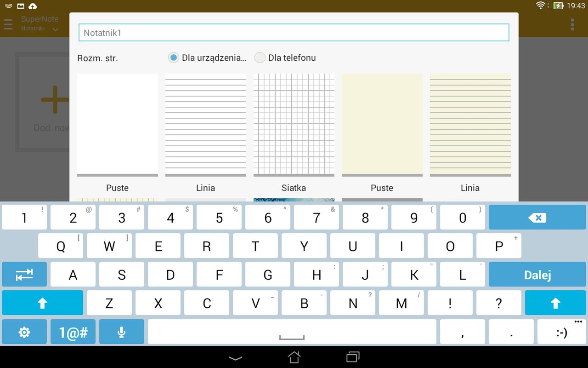Screen dimensions: 588x368
Task: Choose the white Linia lined template
Action: [x=206, y=125]
